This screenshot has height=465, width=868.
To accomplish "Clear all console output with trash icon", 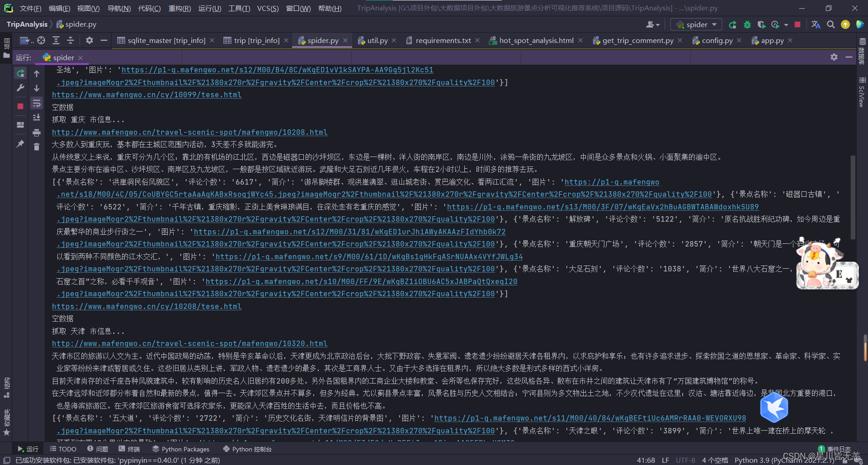I will 37,147.
